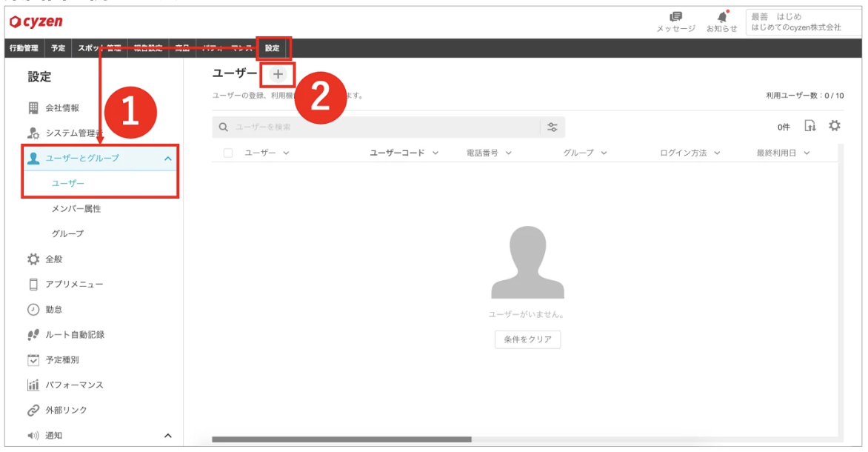Click the システム管理者 admin icon

pos(33,133)
